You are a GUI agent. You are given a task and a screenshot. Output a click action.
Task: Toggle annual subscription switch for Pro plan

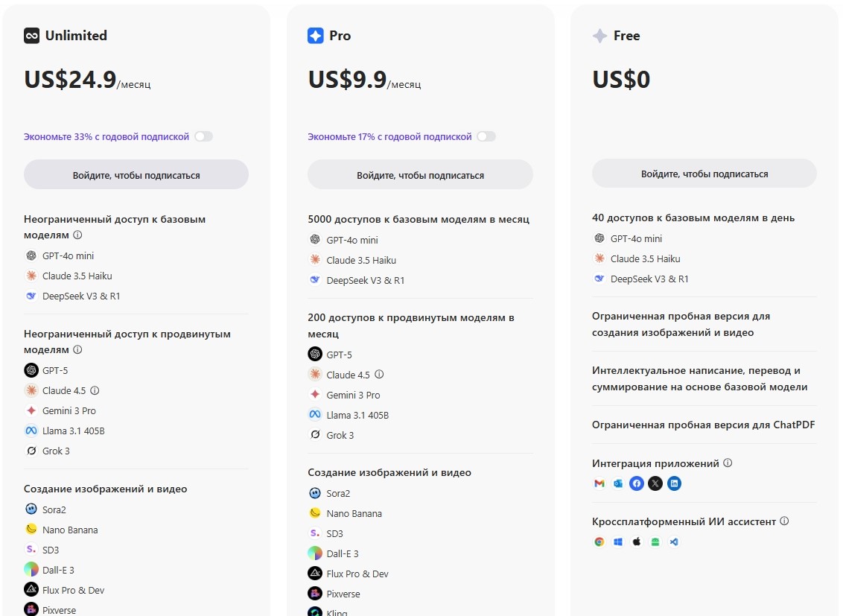coord(486,136)
